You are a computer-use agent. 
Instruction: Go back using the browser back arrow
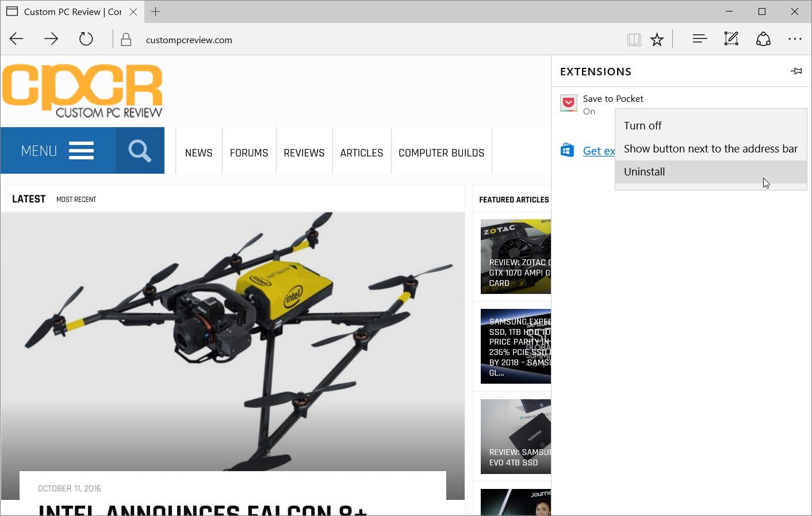coord(17,39)
